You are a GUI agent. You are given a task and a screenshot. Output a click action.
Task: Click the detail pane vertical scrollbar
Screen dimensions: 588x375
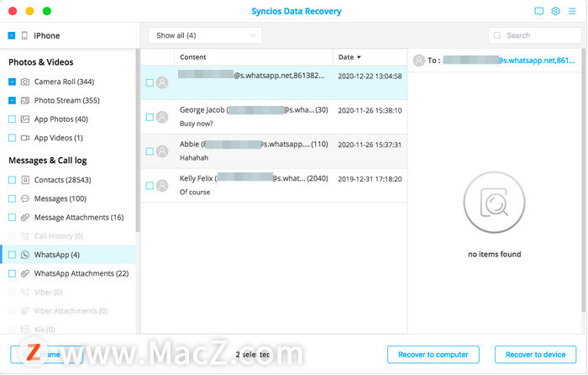tap(583, 180)
